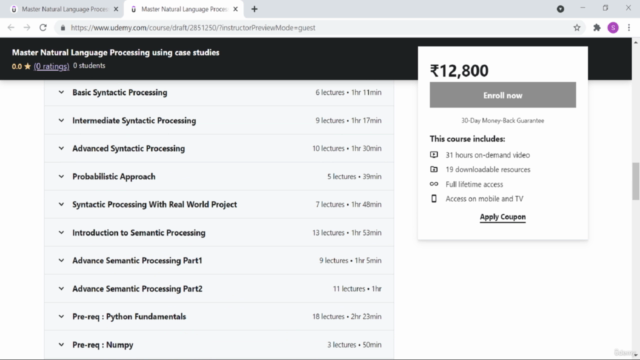Click 'Access on mobile and TV' text

pos(484,199)
